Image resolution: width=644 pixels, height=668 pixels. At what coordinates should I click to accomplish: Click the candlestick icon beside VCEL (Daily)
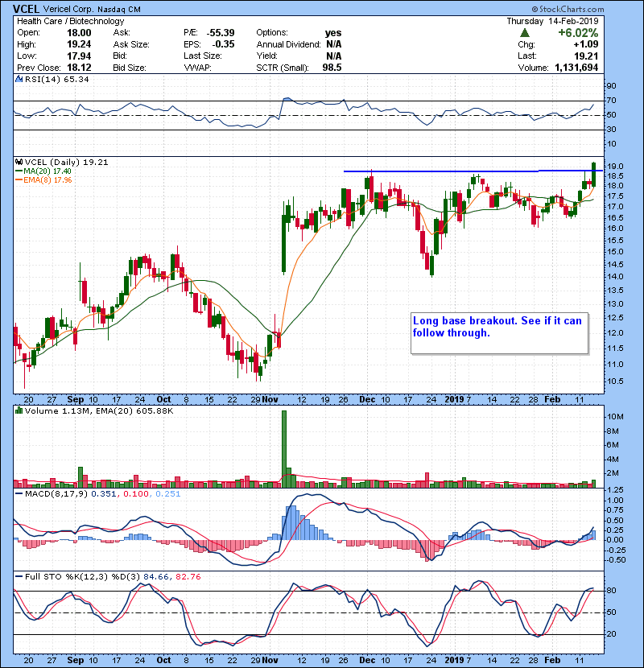coord(19,162)
